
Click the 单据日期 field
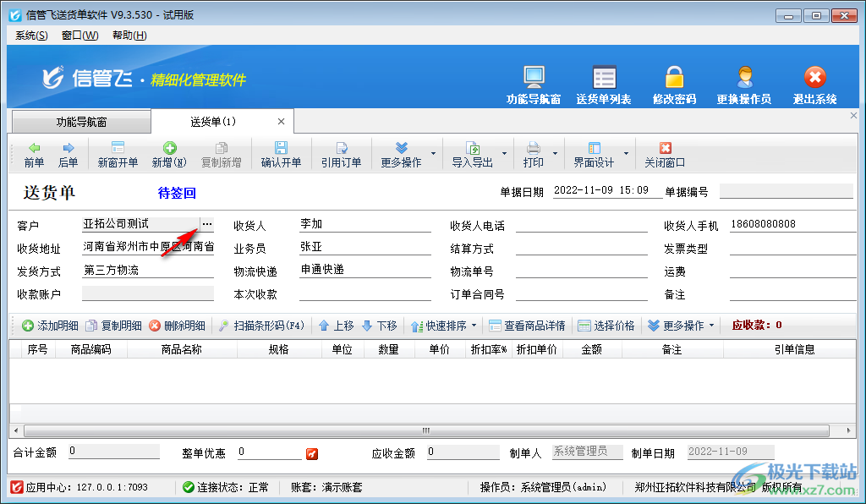(607, 190)
